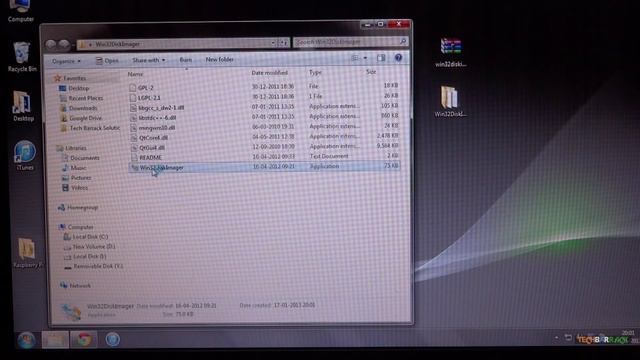The image size is (640, 360).
Task: Select the Desktop folder shortcut on desktop
Action: tap(23, 105)
